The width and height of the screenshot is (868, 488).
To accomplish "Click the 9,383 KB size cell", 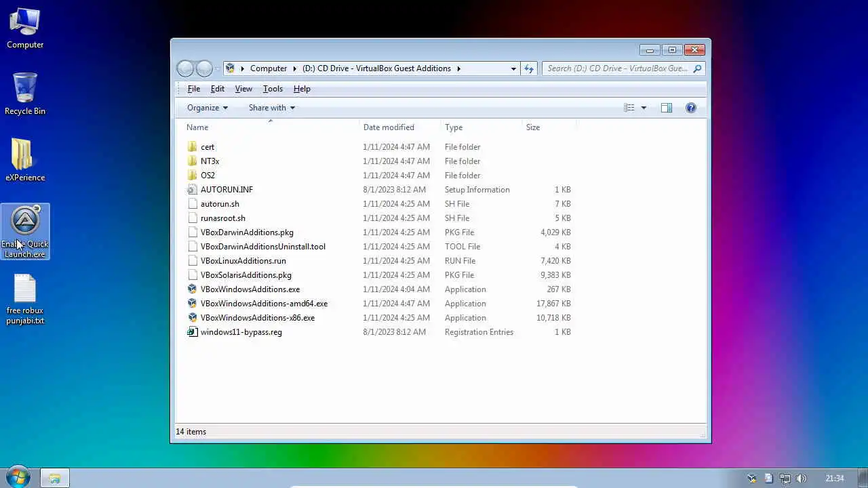I will 555,275.
